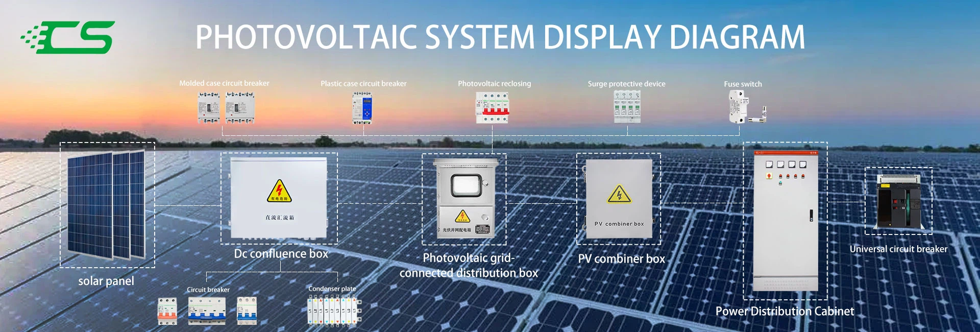This screenshot has width=980, height=332.
Task: Select the Surge protective device image
Action: pos(627,107)
